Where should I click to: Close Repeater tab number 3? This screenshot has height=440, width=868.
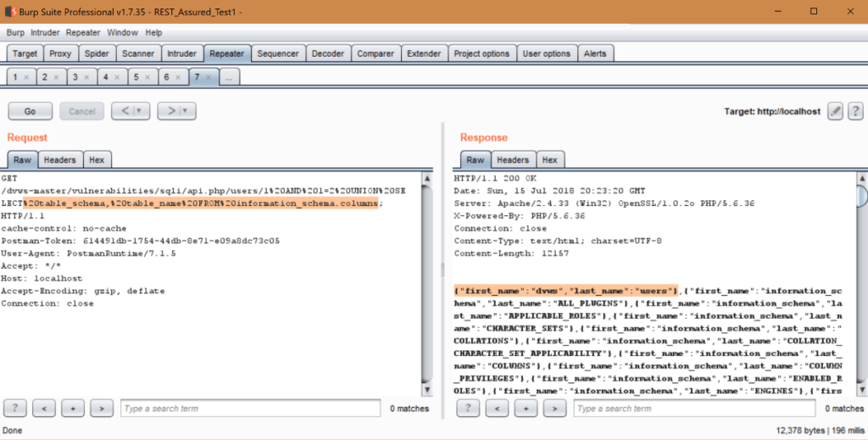(x=88, y=77)
